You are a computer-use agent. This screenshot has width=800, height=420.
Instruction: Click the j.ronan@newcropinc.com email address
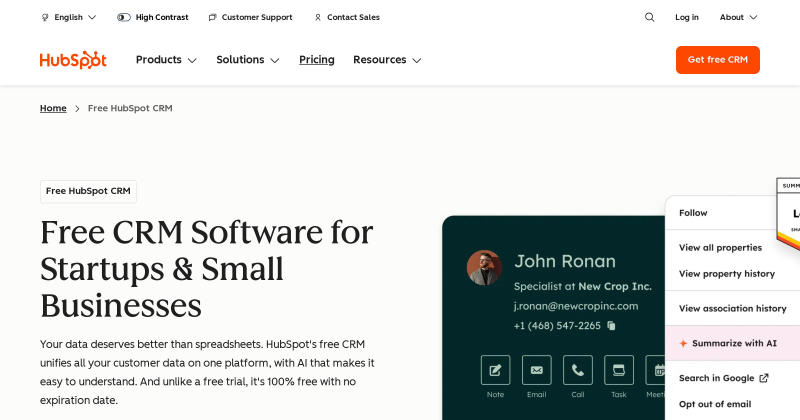576,306
